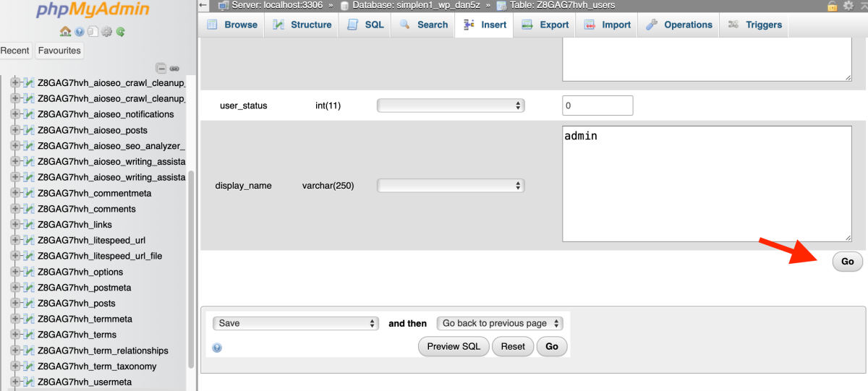
Task: Click the 'varchar(250)' type text
Action: click(328, 186)
